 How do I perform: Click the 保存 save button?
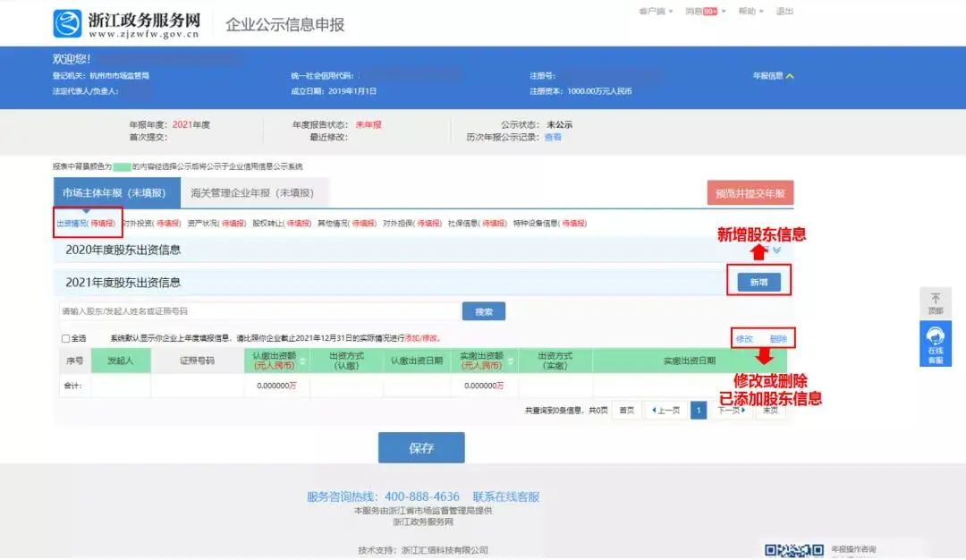pos(421,447)
